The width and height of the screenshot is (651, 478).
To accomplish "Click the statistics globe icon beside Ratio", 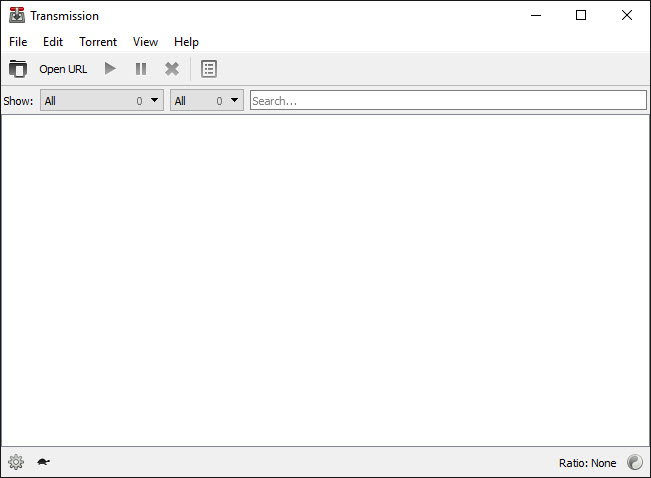I will coord(635,462).
